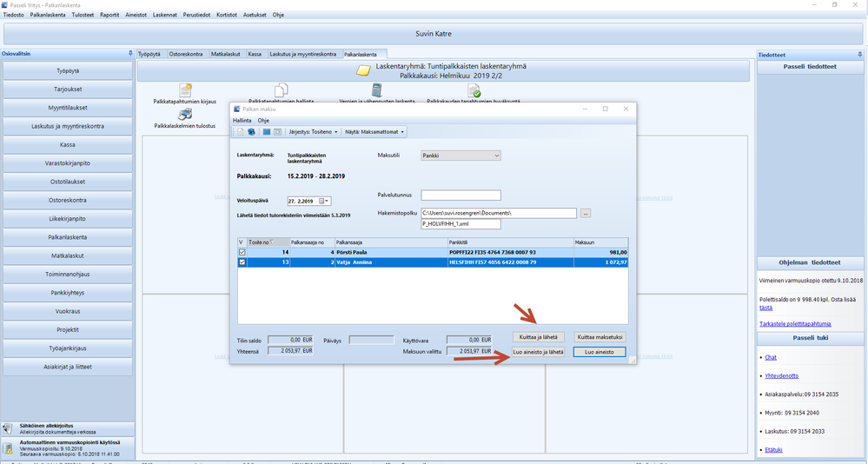Open Palkkakauden tapahtumien hyväksyntä icon

click(x=474, y=90)
